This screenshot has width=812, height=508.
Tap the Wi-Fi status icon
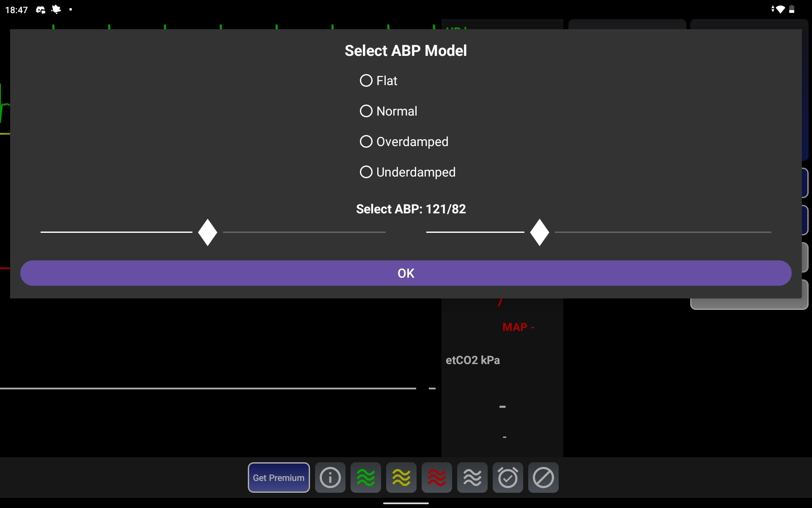[x=779, y=9]
